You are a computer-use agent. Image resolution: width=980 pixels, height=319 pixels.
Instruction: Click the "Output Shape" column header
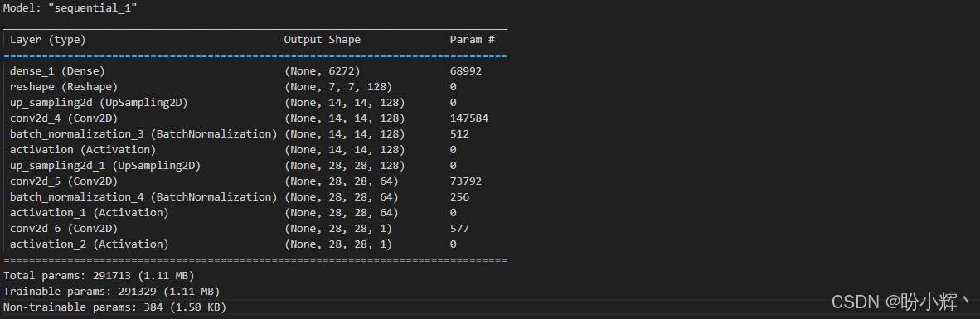(322, 39)
